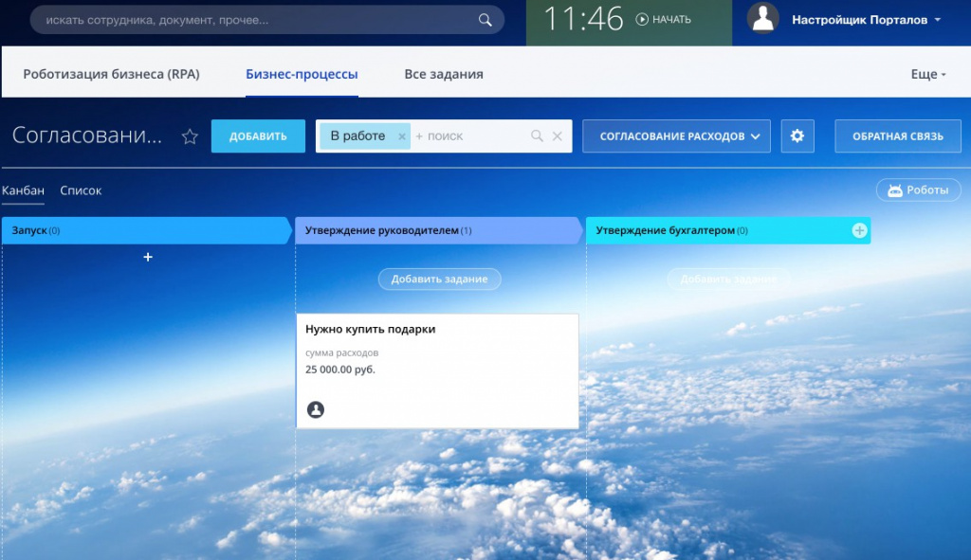The width and height of the screenshot is (971, 560).
Task: Add a stage after Утверждение бухгалтером
Action: point(859,230)
